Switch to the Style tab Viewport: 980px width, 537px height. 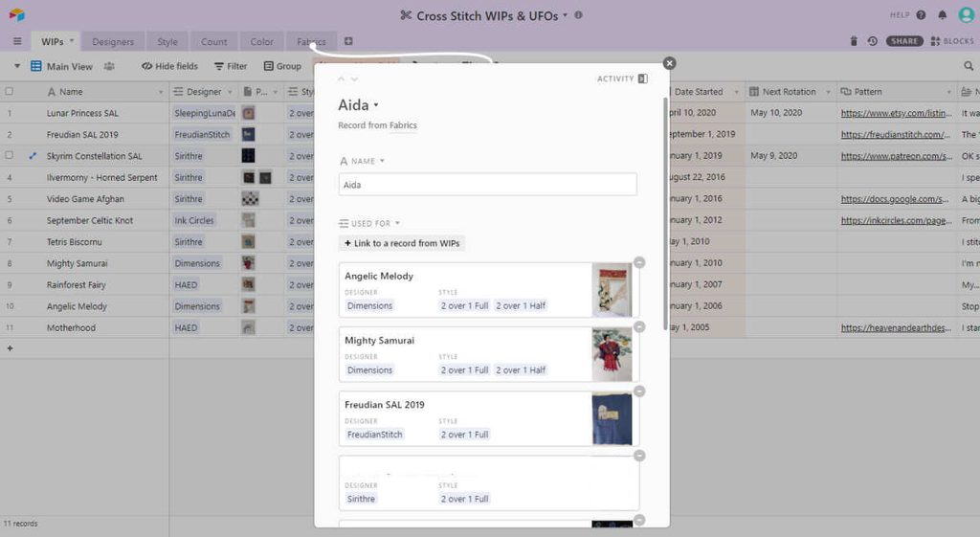(x=167, y=42)
